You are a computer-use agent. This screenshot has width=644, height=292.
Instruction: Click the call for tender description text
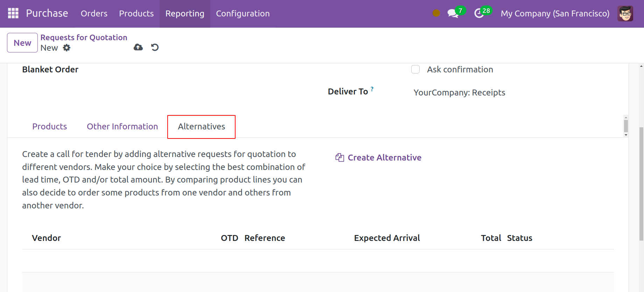(163, 180)
